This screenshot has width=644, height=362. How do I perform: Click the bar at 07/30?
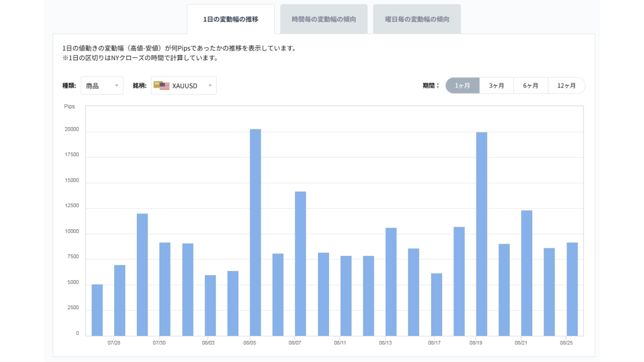165,289
